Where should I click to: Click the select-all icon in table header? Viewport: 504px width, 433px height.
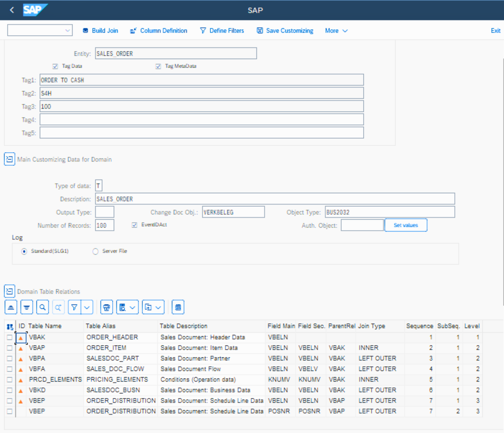tap(10, 326)
